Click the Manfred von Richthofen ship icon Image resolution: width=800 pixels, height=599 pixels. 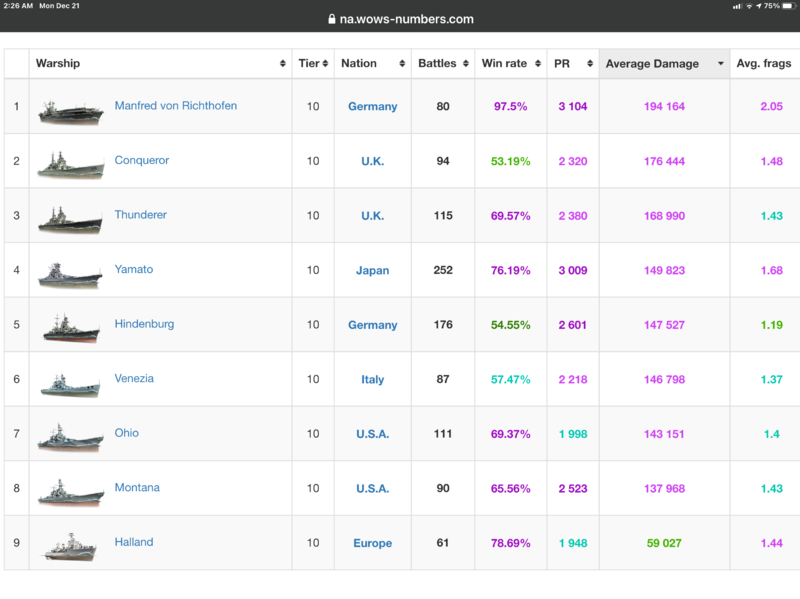[70, 110]
